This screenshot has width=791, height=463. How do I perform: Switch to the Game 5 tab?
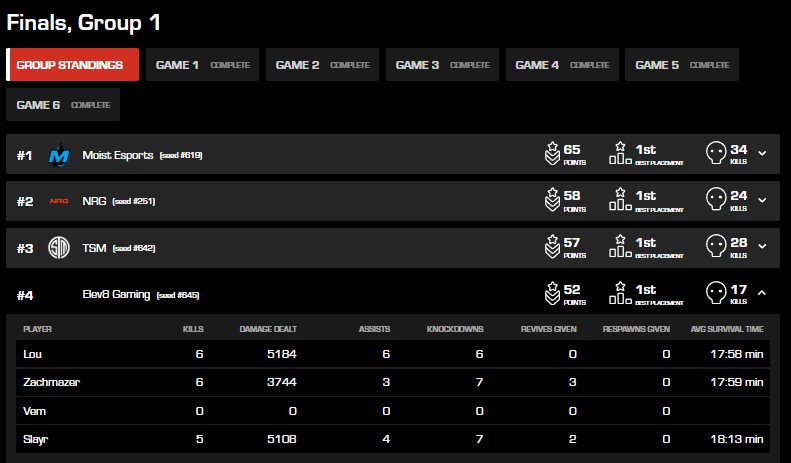[x=682, y=65]
